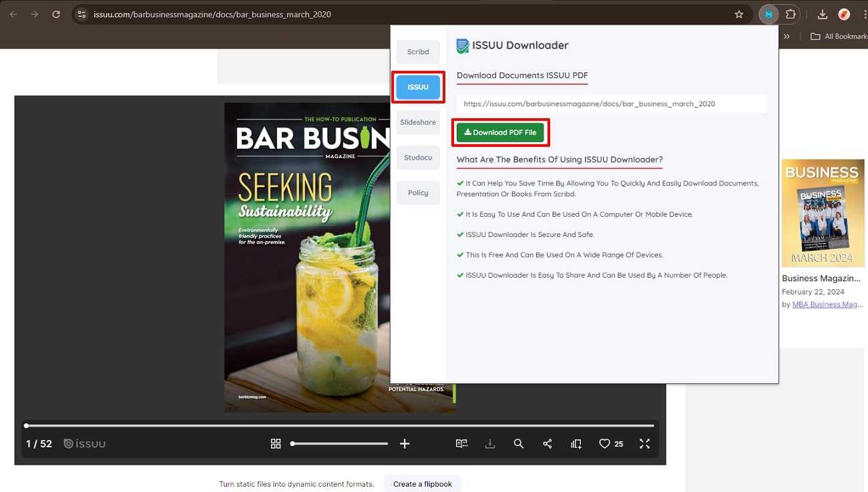Click text 'ISSUU Downloader Is Secure And Safe.'

529,235
